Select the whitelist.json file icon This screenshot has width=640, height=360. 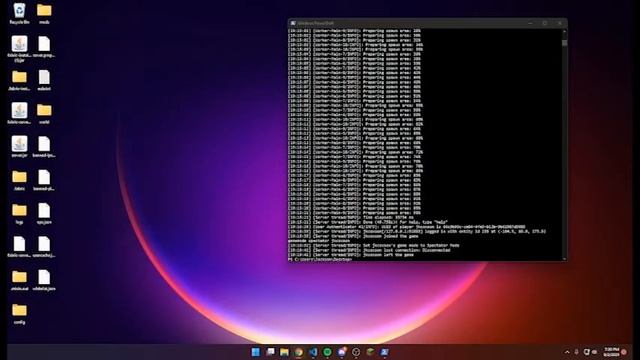click(44, 280)
